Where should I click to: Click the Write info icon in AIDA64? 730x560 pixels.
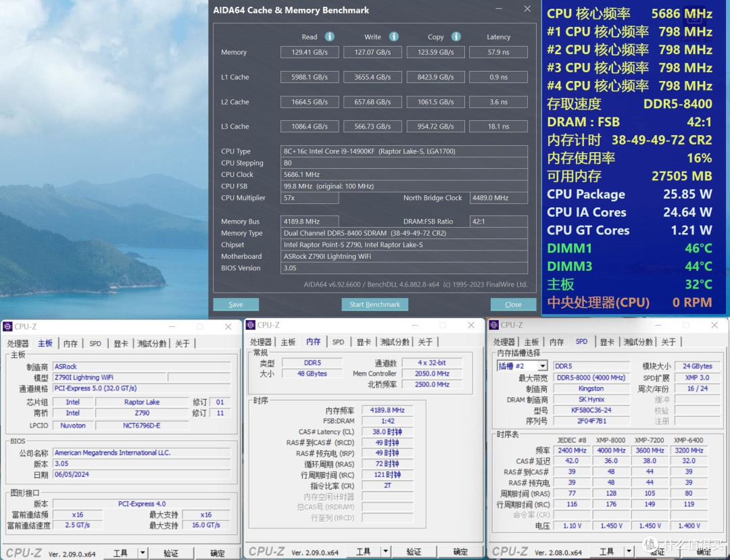click(394, 36)
